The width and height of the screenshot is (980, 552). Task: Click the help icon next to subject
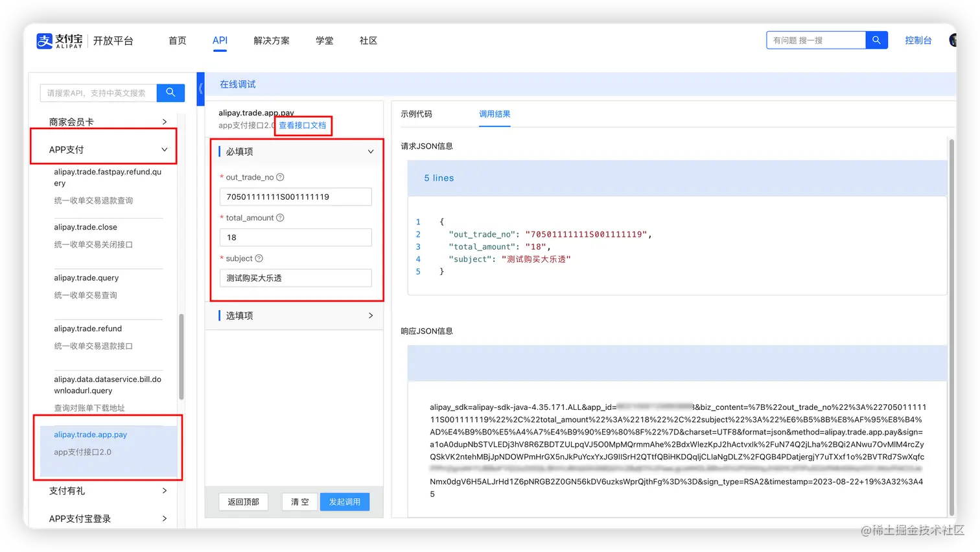tap(259, 258)
